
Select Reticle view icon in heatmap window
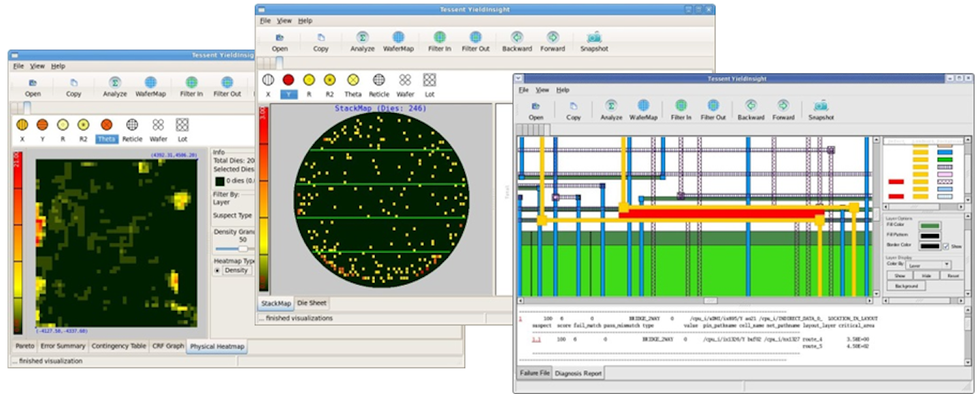(132, 125)
